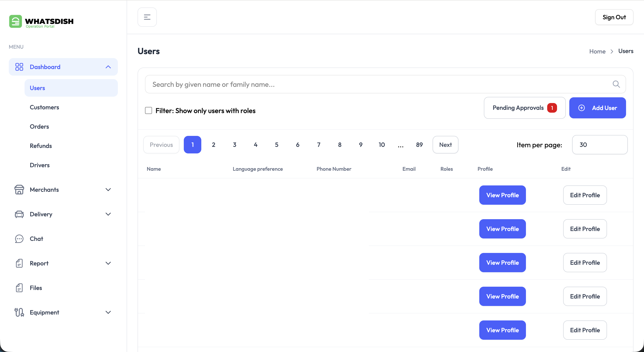Select the Dashboard grid icon
This screenshot has width=644, height=352.
[19, 67]
